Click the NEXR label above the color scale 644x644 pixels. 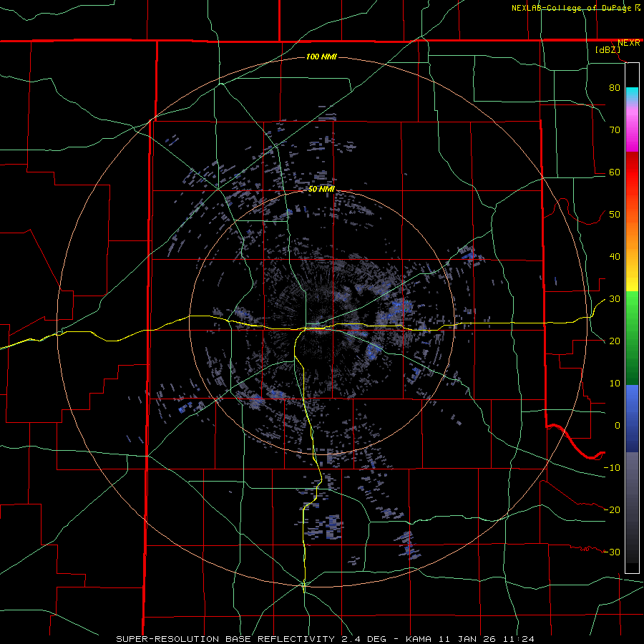629,43
